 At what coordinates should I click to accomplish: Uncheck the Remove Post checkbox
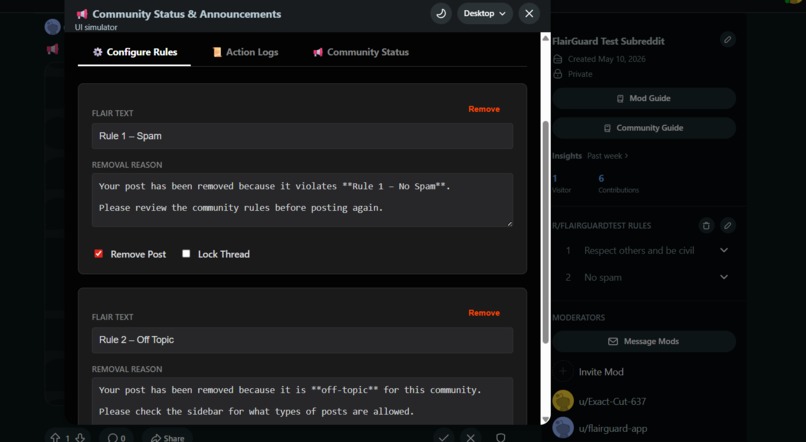point(99,253)
